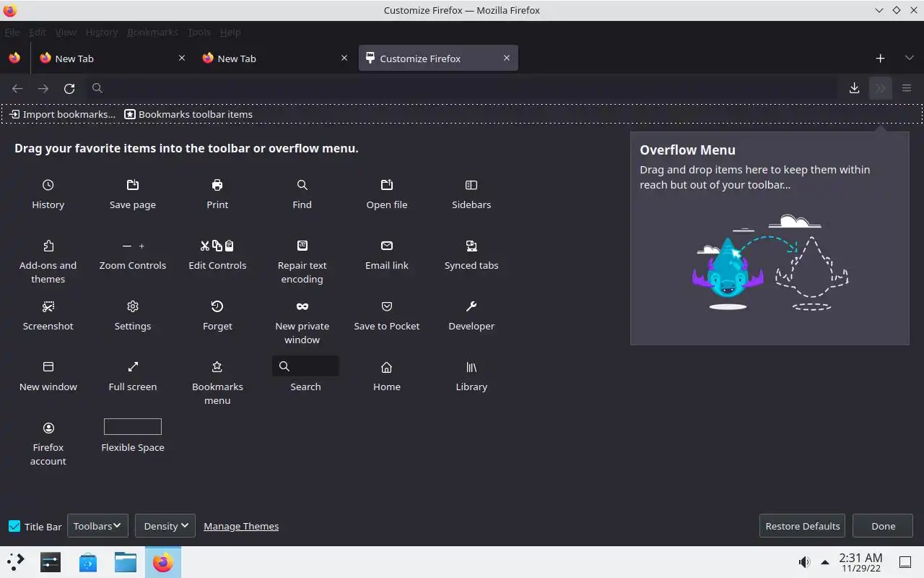Click Bookmarks toolbar items placeholder
Screen dimensions: 924x578
coord(188,114)
